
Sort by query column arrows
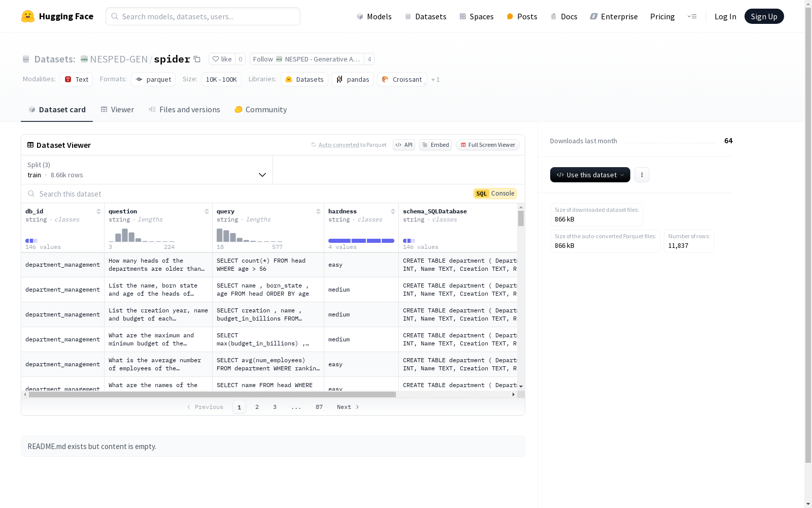click(x=318, y=211)
